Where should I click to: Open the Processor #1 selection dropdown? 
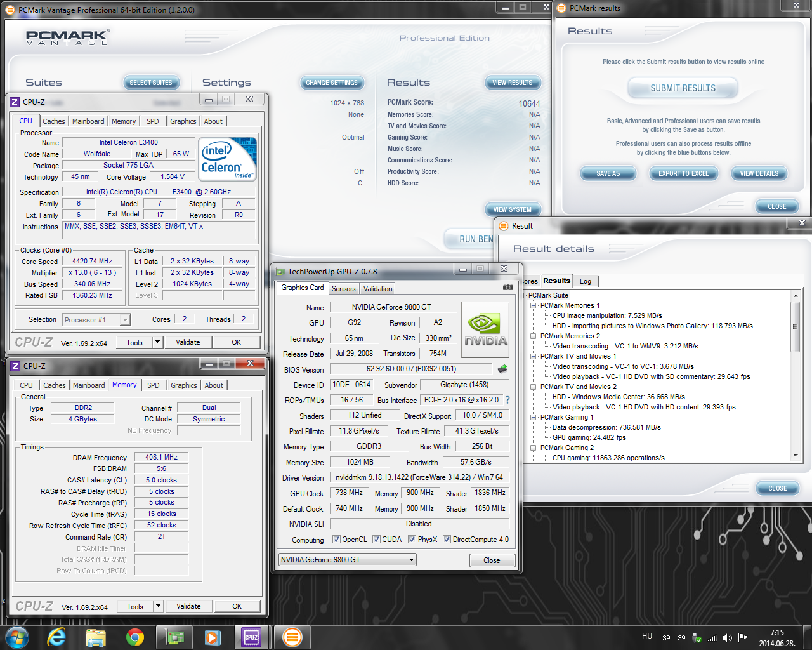[x=96, y=320]
